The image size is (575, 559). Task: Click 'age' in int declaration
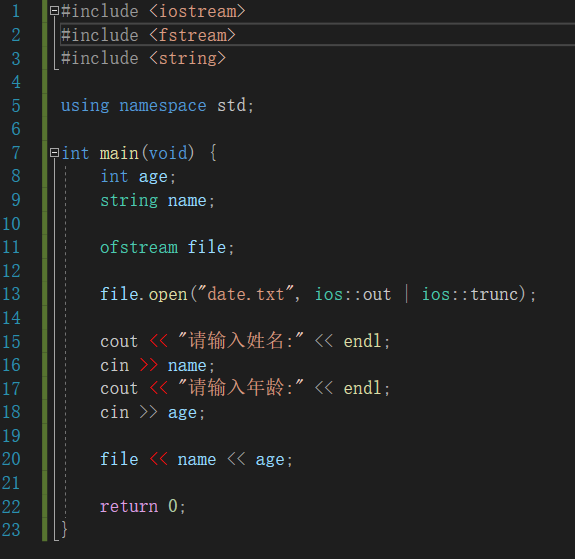(153, 177)
